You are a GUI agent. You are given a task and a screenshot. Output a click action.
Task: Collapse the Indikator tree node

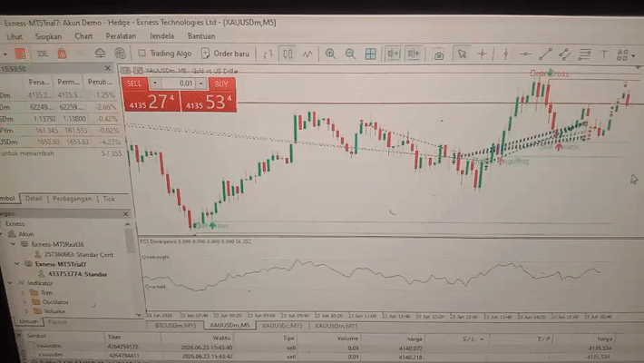click(10, 283)
